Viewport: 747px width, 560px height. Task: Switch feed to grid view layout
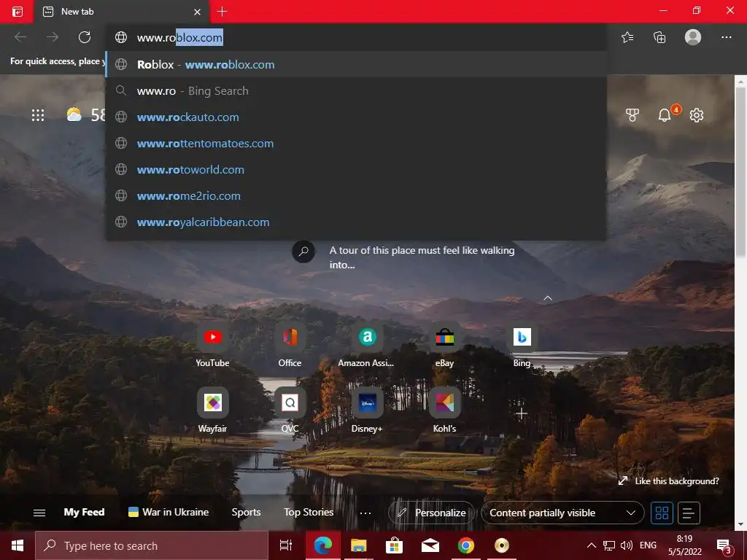click(x=662, y=513)
